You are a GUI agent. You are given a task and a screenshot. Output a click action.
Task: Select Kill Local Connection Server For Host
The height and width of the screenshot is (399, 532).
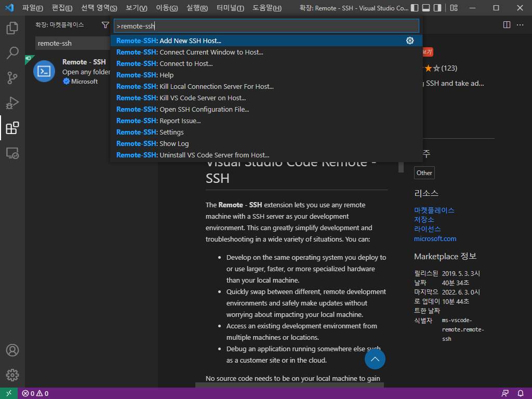click(x=267, y=87)
